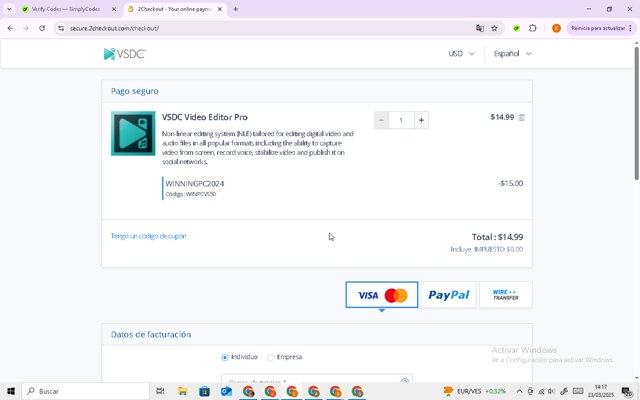Open the Español language dropdown

[512, 53]
